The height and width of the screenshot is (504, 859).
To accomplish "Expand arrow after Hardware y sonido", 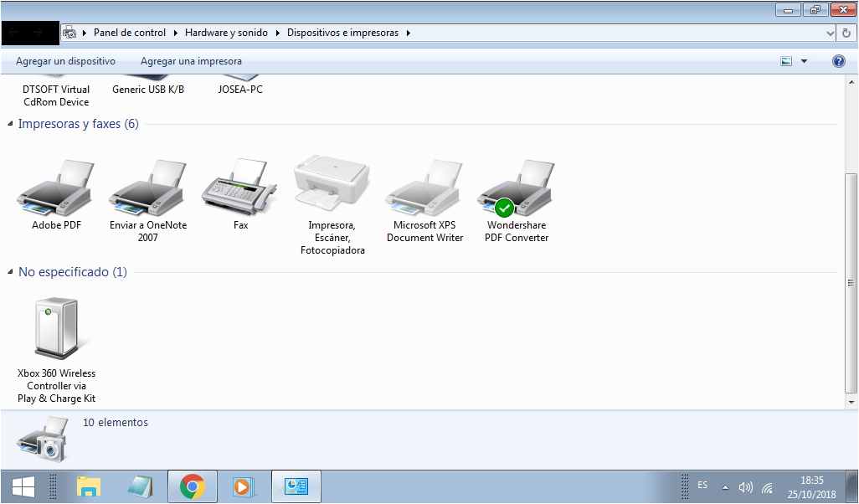I will (x=277, y=33).
